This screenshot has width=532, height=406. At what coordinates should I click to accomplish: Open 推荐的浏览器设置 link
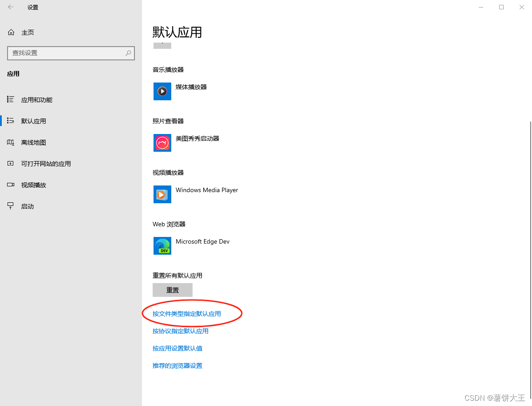(177, 366)
